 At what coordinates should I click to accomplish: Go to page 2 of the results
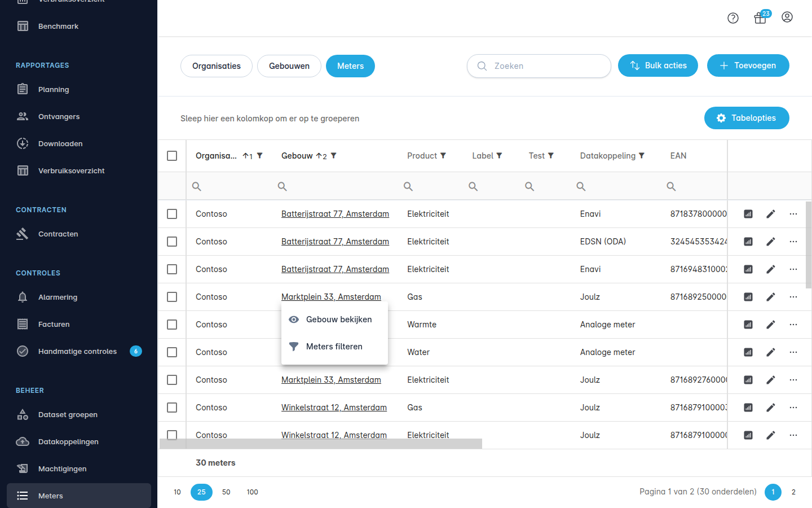(x=793, y=492)
